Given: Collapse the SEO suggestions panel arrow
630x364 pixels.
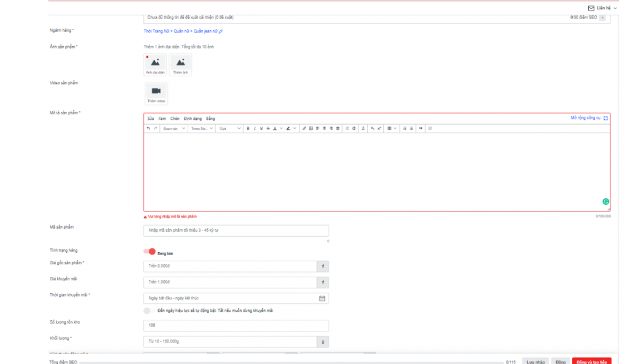Looking at the screenshot, I should click(x=602, y=18).
